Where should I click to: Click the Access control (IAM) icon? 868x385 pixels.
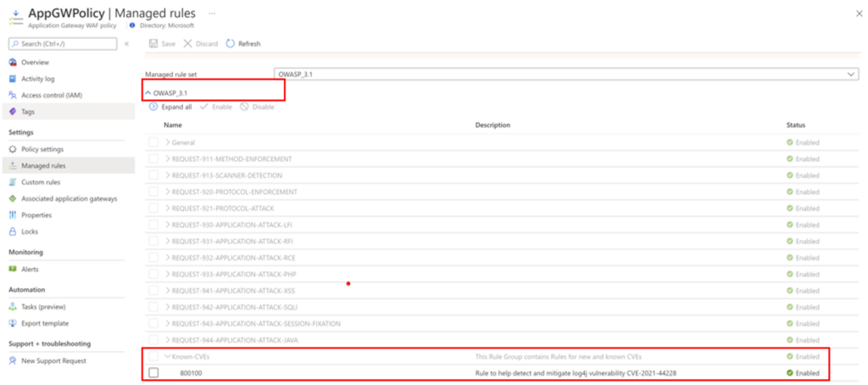pyautogui.click(x=13, y=95)
